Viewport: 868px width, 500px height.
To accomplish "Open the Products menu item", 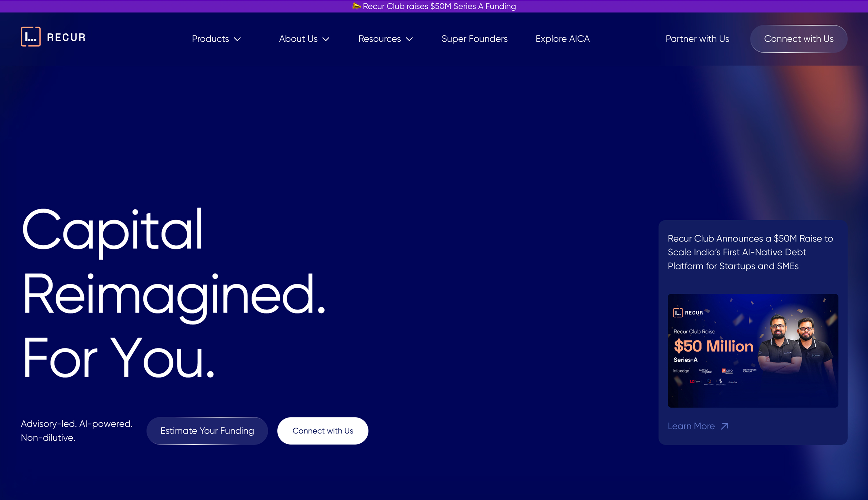I will tap(210, 39).
